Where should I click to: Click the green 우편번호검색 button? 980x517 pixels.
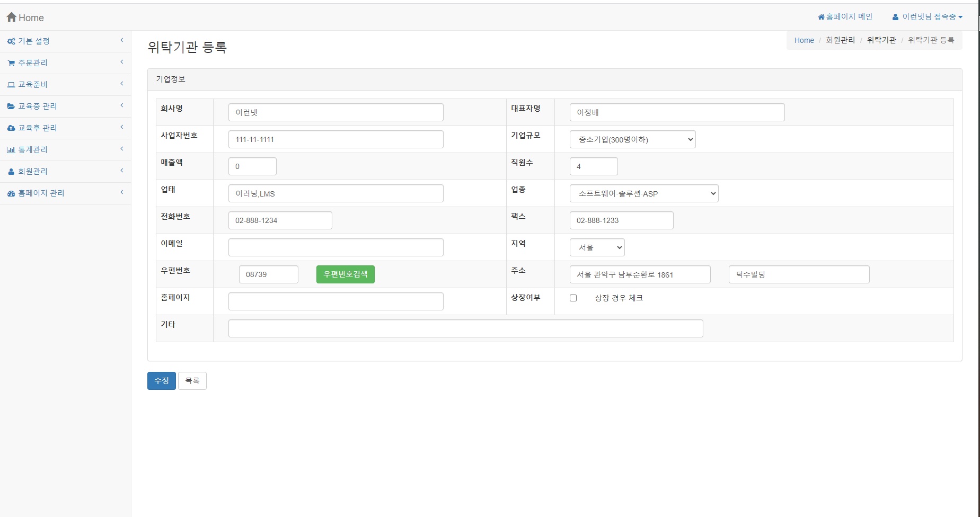346,274
